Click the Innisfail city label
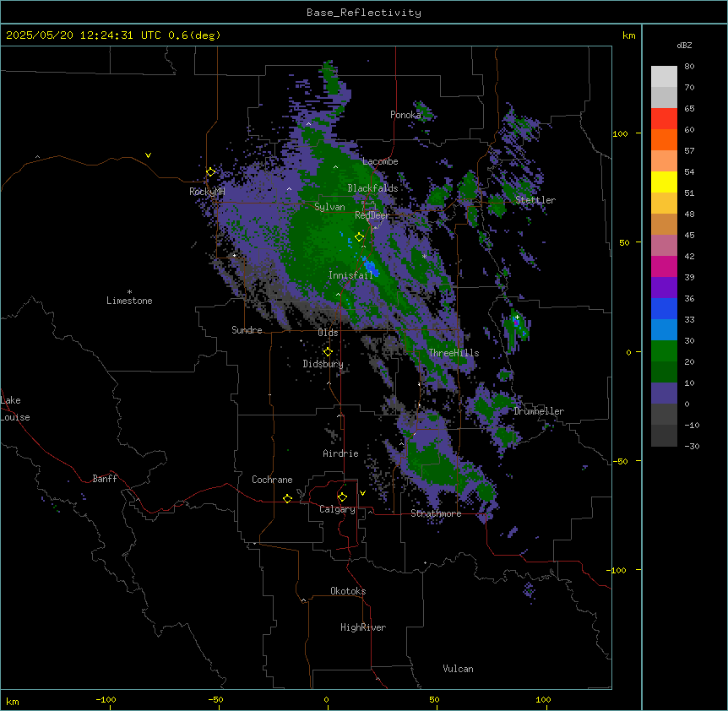Screen dimensions: 728x711 pyautogui.click(x=350, y=275)
